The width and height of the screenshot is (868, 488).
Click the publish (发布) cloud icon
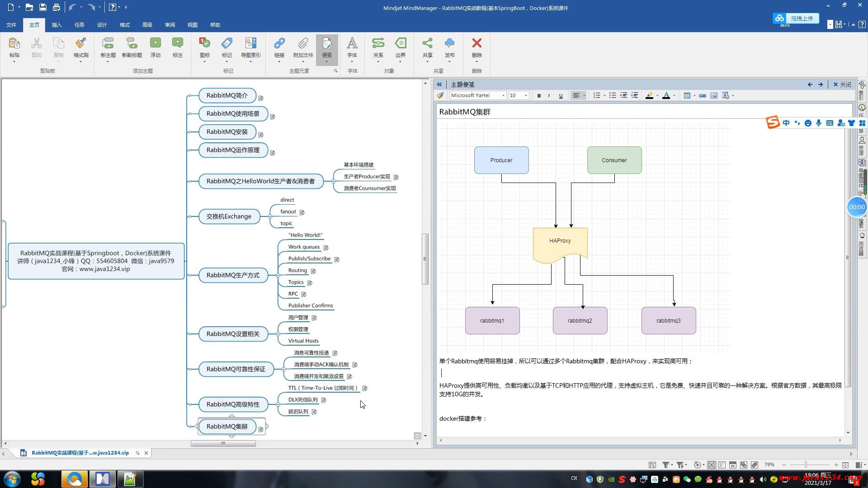[449, 43]
